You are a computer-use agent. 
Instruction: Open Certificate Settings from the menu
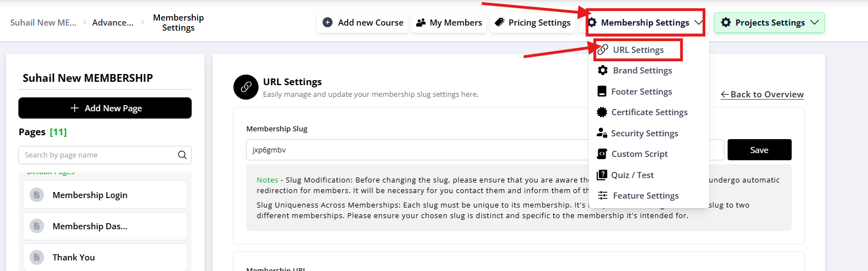649,112
